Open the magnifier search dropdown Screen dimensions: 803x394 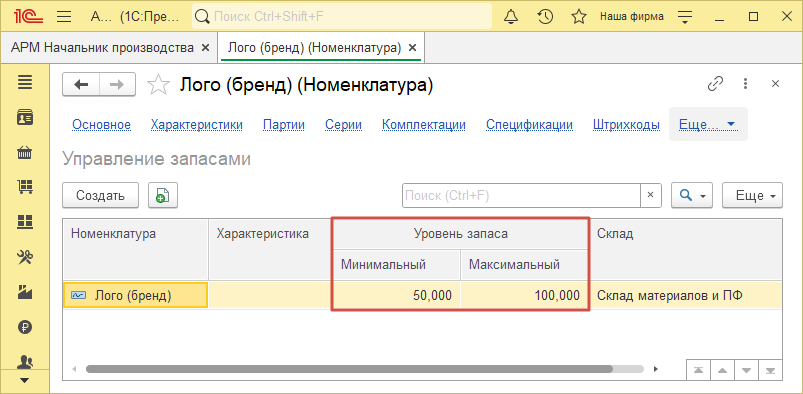click(692, 195)
